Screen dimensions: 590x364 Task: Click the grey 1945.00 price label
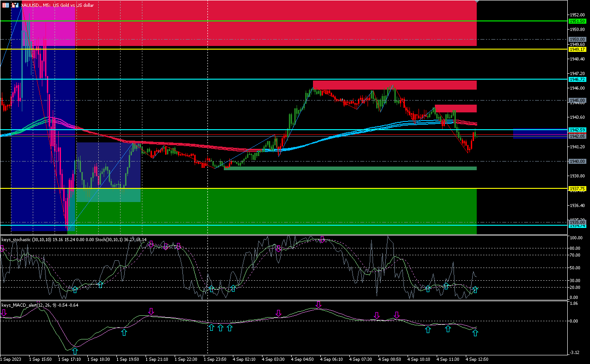[x=577, y=100]
